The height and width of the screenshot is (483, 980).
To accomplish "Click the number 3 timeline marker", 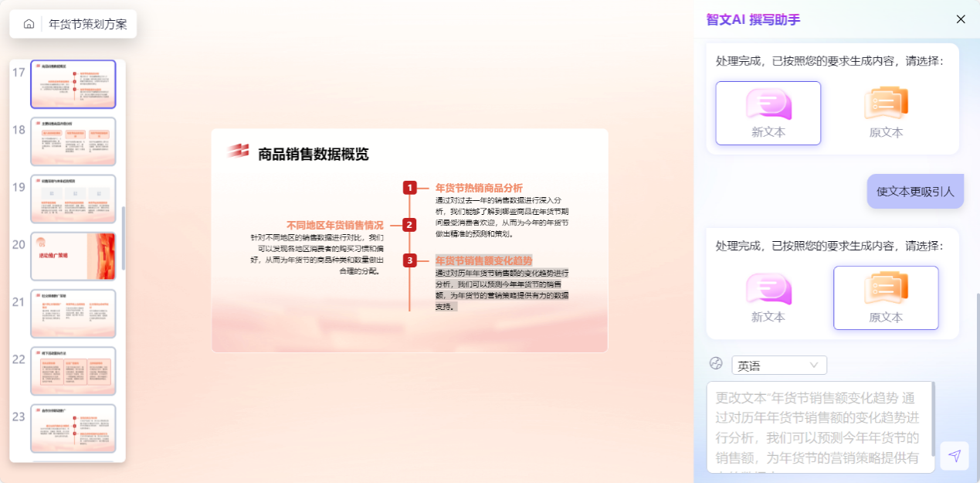I will pyautogui.click(x=410, y=260).
